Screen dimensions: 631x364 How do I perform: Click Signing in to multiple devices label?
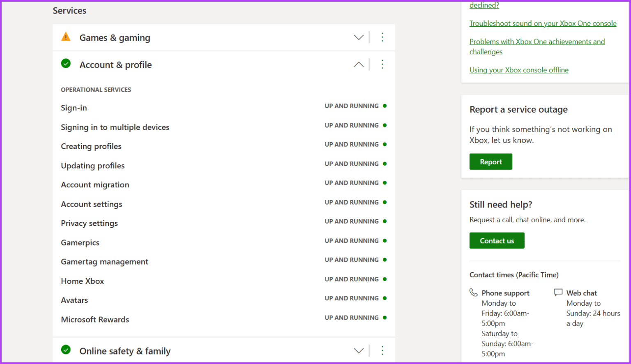coord(115,127)
